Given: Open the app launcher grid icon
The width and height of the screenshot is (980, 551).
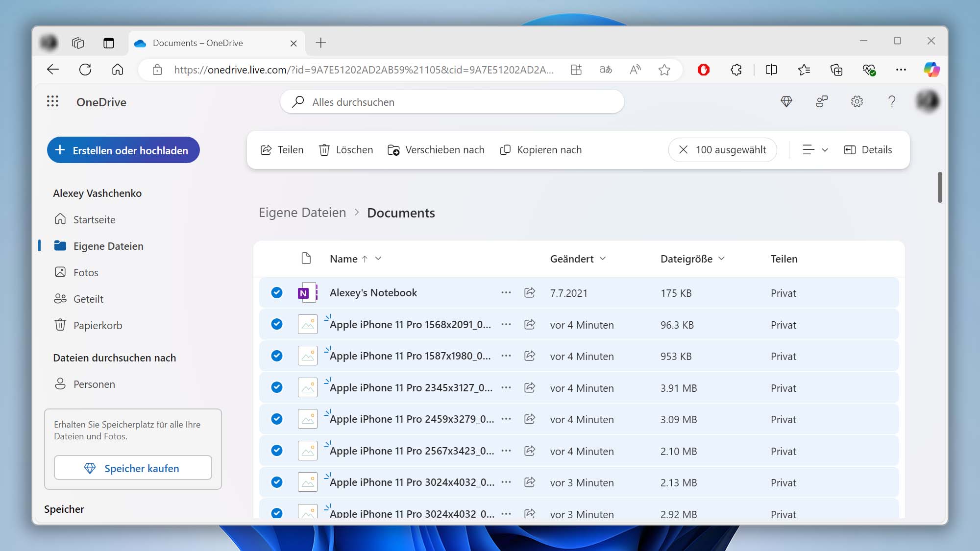Looking at the screenshot, I should tap(52, 101).
